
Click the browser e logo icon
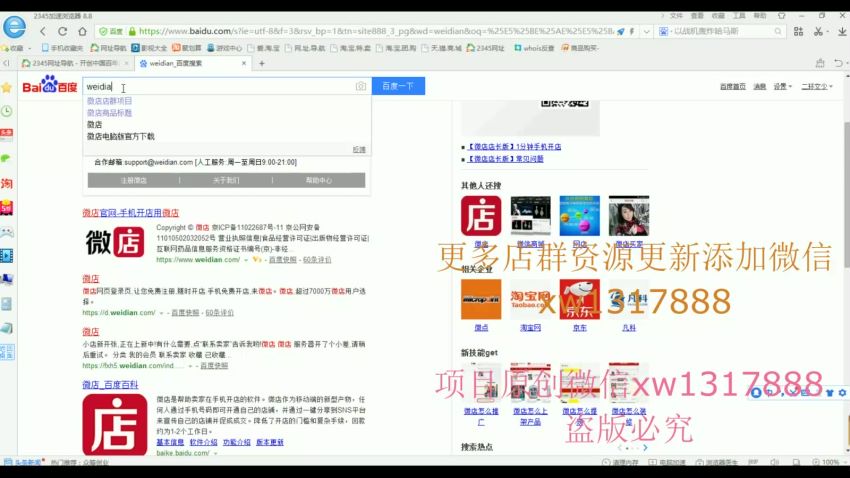pyautogui.click(x=14, y=27)
